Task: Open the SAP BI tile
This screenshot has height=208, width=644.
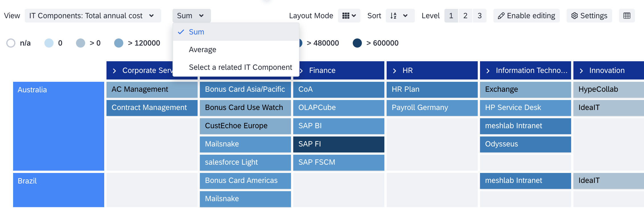Action: pyautogui.click(x=339, y=126)
